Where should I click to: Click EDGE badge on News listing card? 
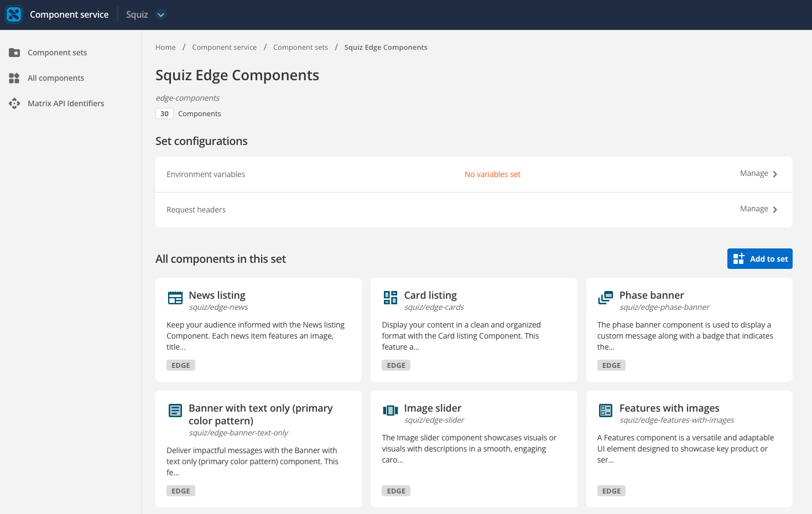point(181,365)
